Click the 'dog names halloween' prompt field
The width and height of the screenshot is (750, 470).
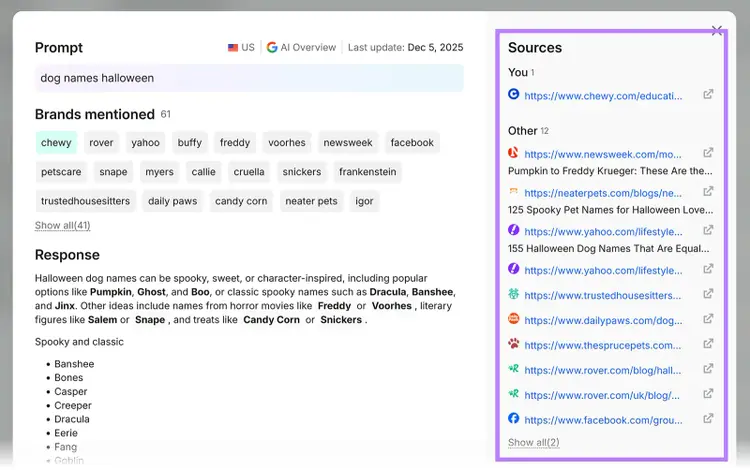[x=249, y=78]
